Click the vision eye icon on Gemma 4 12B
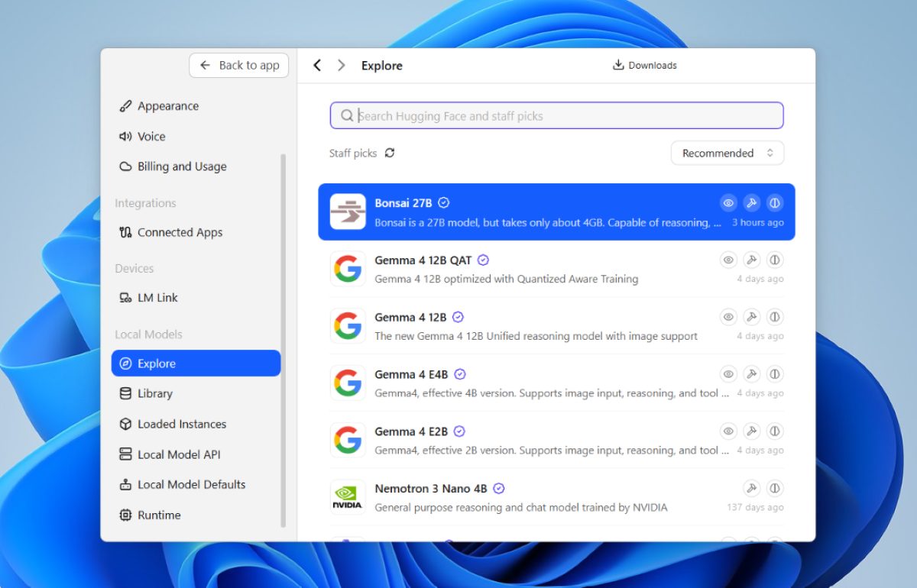 [x=729, y=317]
